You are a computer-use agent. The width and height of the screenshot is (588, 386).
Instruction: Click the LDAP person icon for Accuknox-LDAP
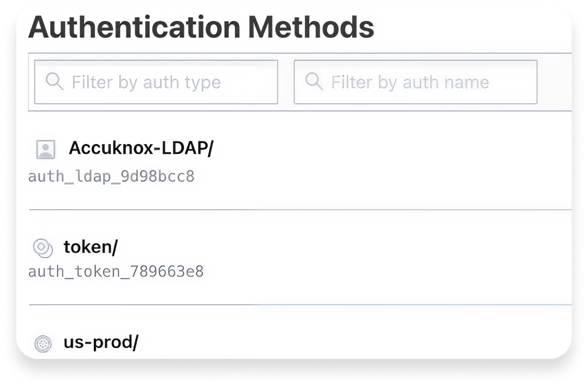[x=46, y=148]
